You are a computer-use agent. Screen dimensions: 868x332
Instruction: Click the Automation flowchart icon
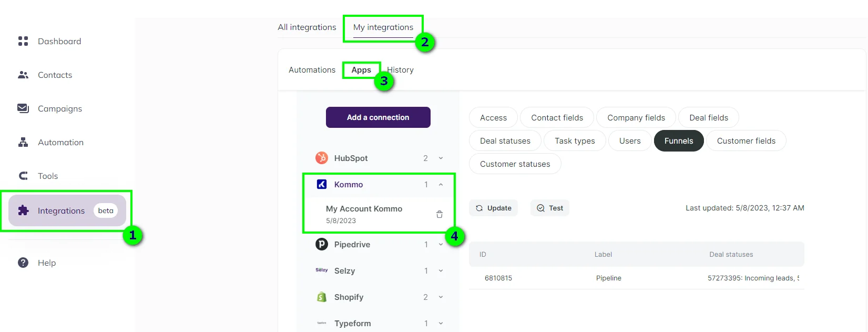[23, 142]
